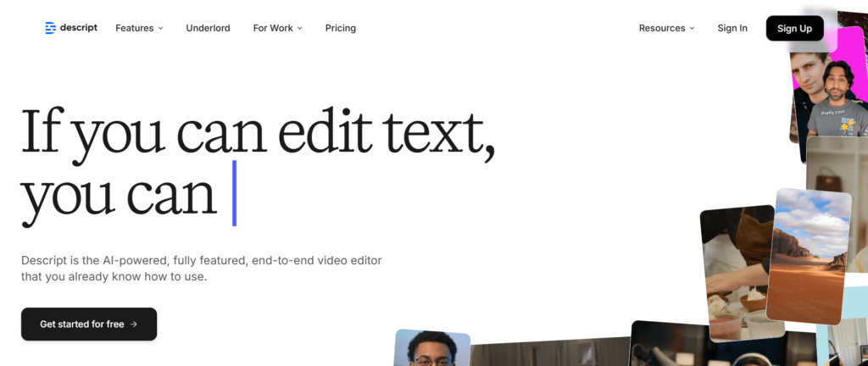Click the black Sign Up button
Viewport: 868px width, 366px height.
[794, 28]
